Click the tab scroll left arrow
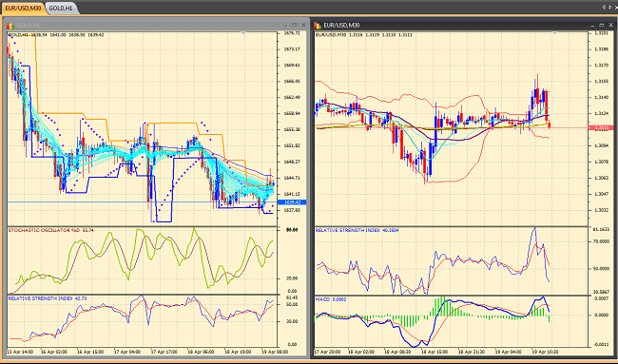The height and width of the screenshot is (364, 618). (x=604, y=7)
